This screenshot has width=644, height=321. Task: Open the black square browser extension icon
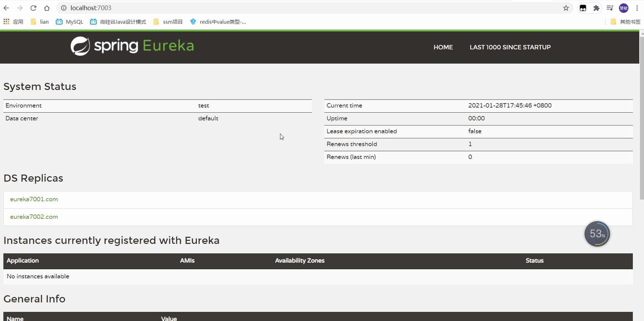583,8
